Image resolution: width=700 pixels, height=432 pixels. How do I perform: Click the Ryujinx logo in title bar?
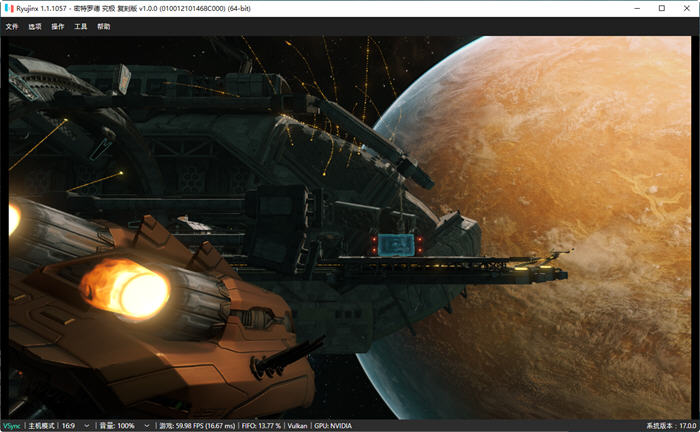[x=9, y=8]
